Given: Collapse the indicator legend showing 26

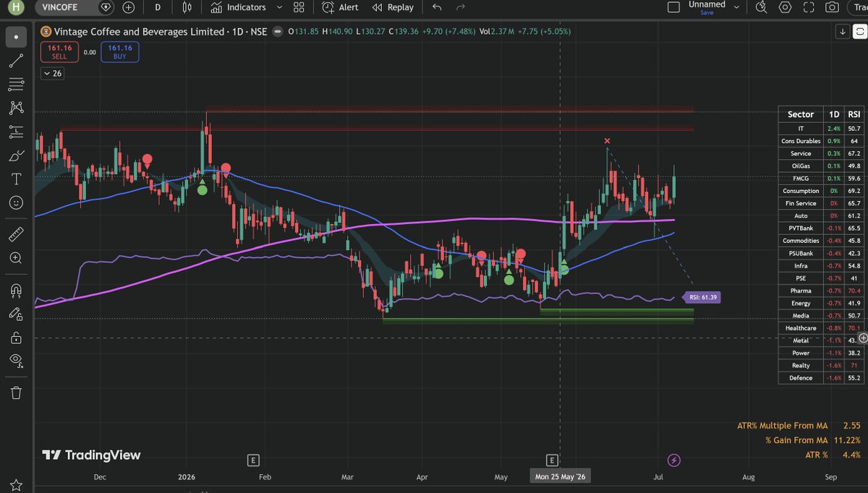Looking at the screenshot, I should click(53, 73).
